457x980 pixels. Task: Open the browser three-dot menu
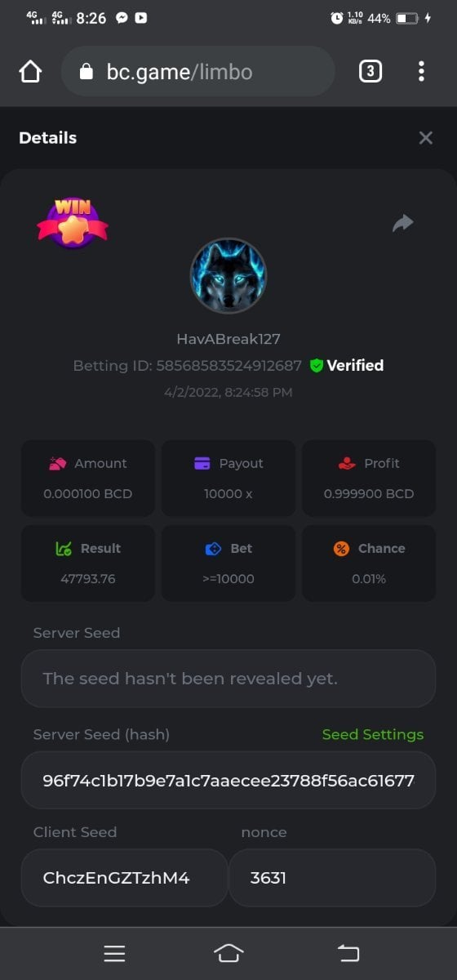(x=421, y=72)
